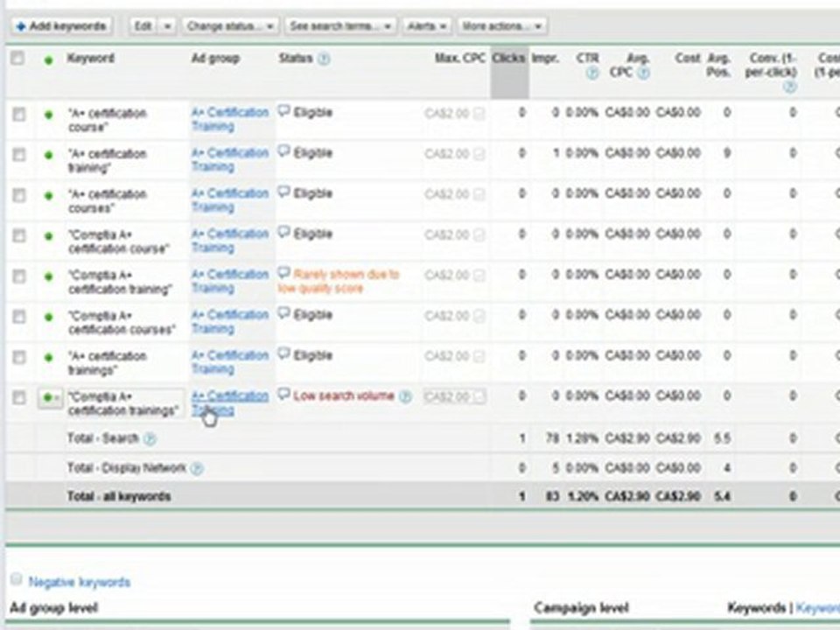The height and width of the screenshot is (630, 840).
Task: Toggle the Negative keywords expander
Action: 17,579
